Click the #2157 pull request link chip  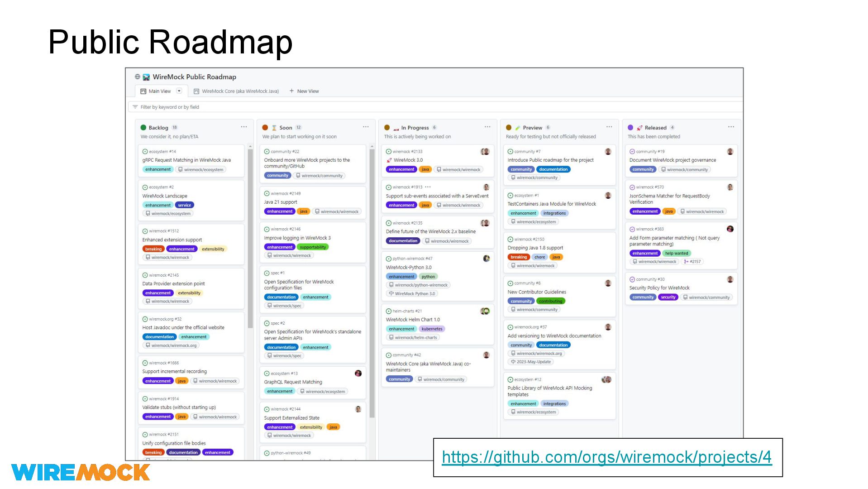tap(692, 262)
